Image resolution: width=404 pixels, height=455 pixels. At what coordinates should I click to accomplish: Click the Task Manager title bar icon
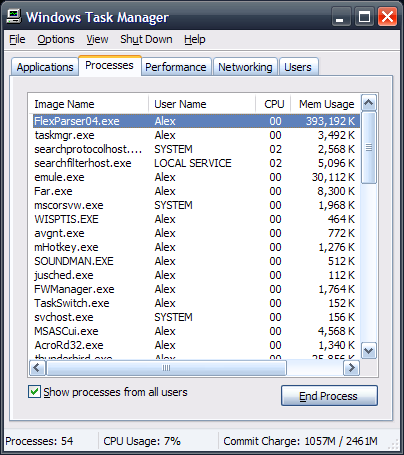(14, 17)
